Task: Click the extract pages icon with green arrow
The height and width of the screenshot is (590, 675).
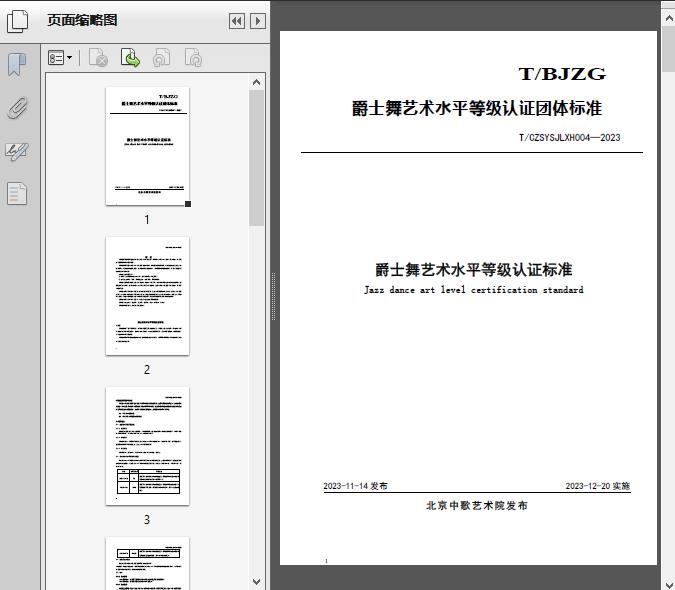Action: pyautogui.click(x=130, y=59)
